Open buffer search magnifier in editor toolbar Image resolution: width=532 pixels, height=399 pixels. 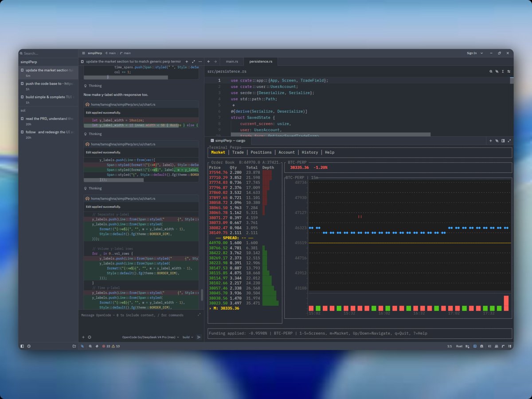click(491, 71)
